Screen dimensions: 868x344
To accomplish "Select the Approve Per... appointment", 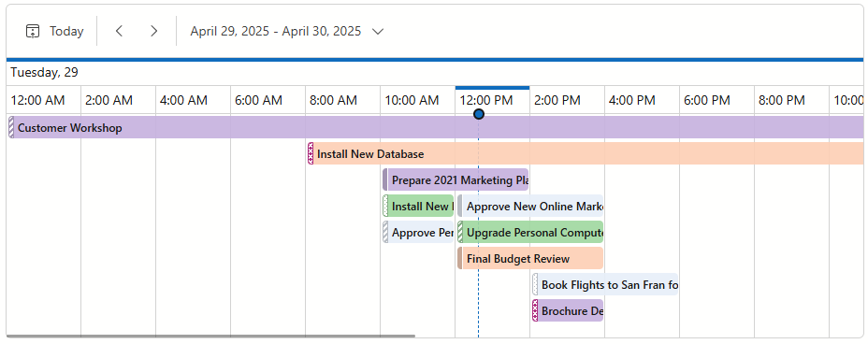I will [x=418, y=232].
